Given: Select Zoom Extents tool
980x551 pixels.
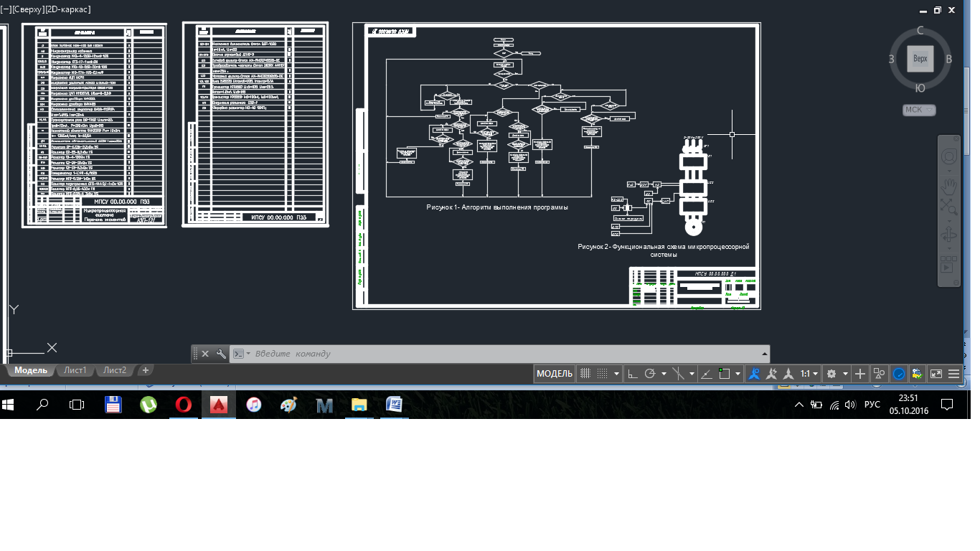Looking at the screenshot, I should [949, 206].
